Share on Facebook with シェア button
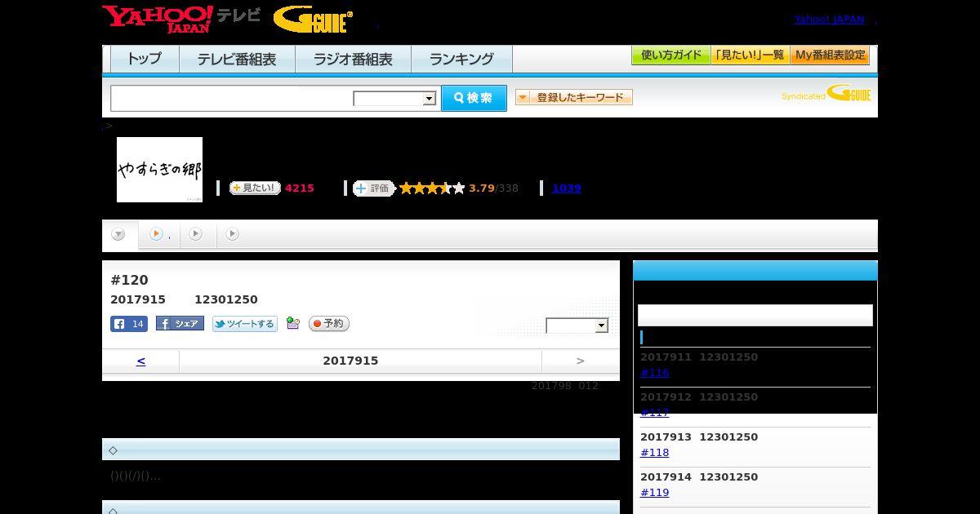Image resolution: width=980 pixels, height=514 pixels. (180, 324)
